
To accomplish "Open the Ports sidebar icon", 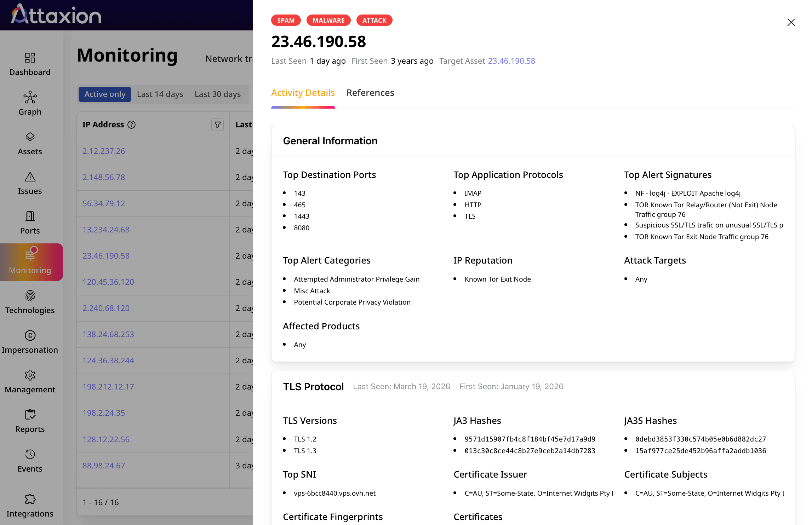I will point(30,216).
